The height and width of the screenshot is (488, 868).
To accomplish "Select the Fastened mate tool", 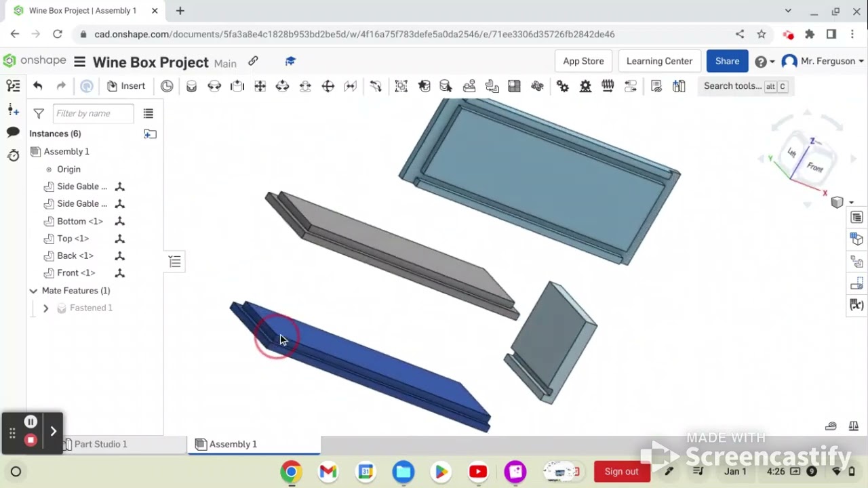I will click(191, 86).
